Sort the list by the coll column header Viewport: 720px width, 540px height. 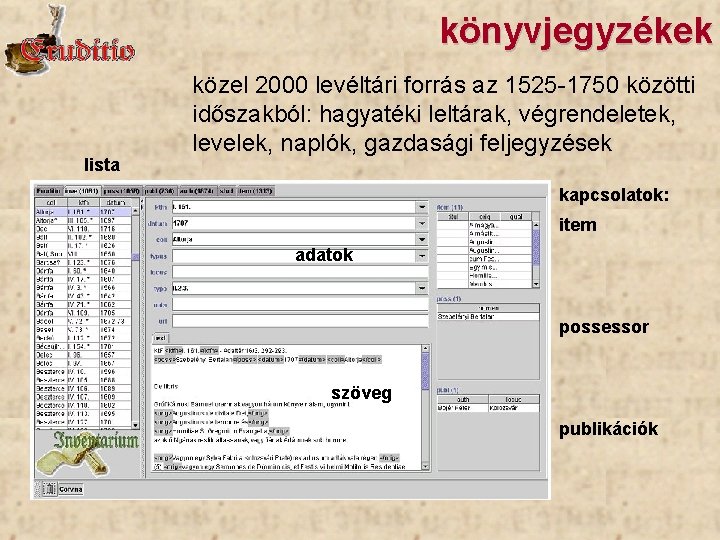[x=51, y=202]
